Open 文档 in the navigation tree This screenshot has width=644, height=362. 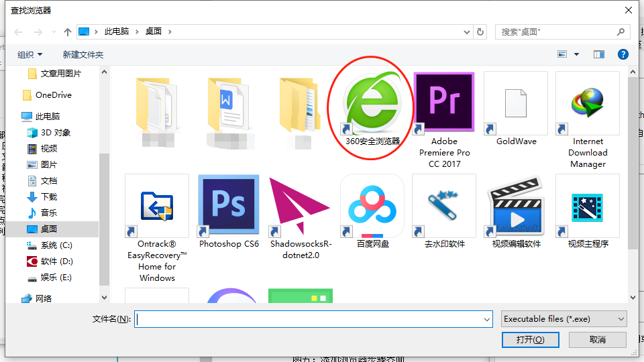42,180
